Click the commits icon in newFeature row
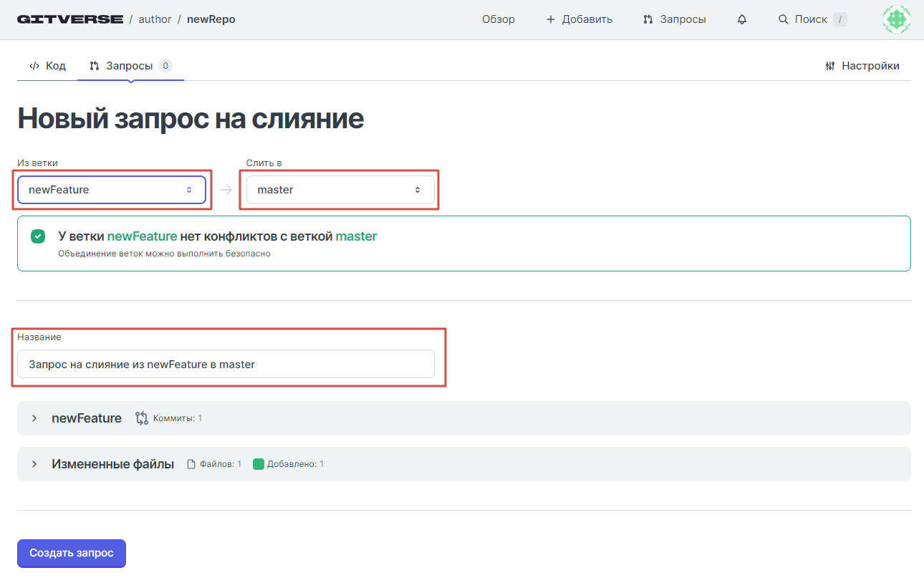Image resolution: width=924 pixels, height=583 pixels. click(141, 418)
